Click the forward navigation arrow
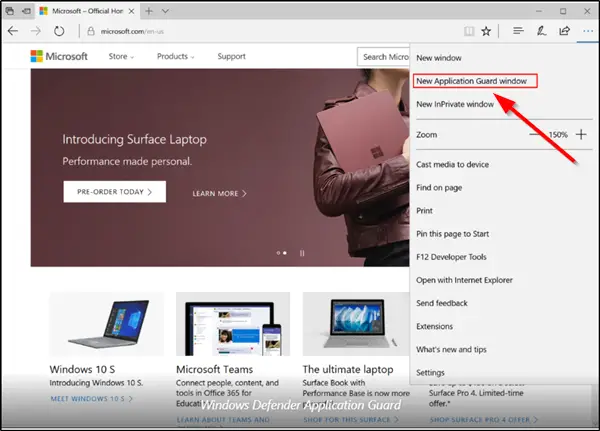Viewport: 600px width, 431px height. [x=36, y=31]
